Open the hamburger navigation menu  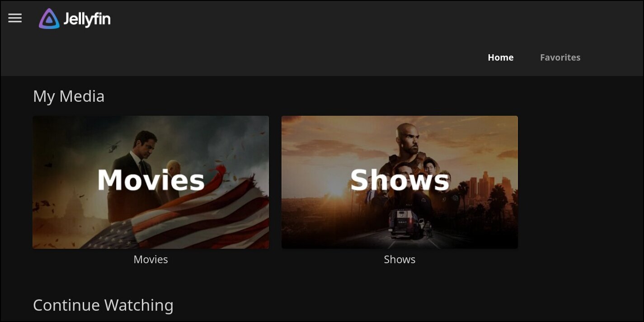point(15,18)
